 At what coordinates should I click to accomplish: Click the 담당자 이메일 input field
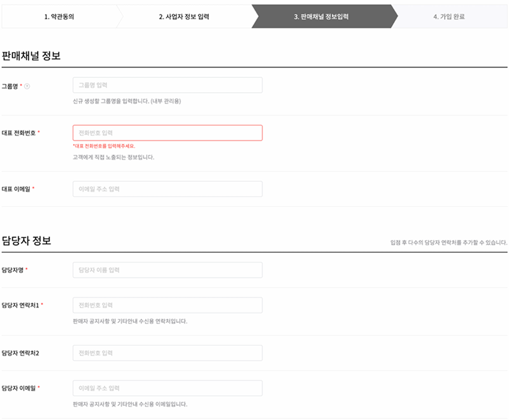[167, 388]
